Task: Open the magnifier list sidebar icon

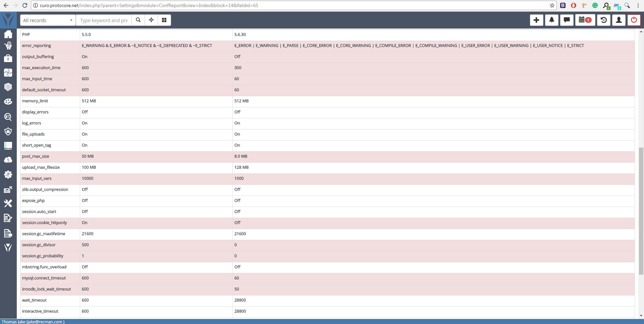Action: tap(8, 117)
